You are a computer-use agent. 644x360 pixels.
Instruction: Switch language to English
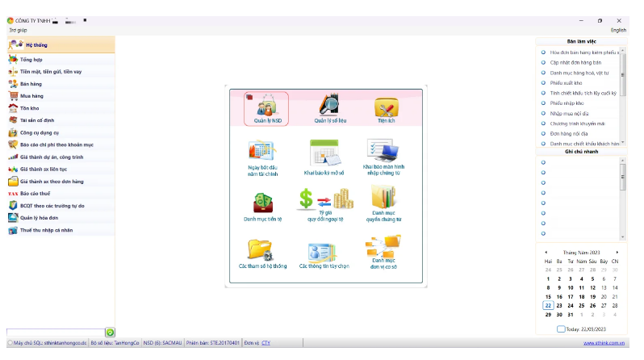tap(618, 30)
